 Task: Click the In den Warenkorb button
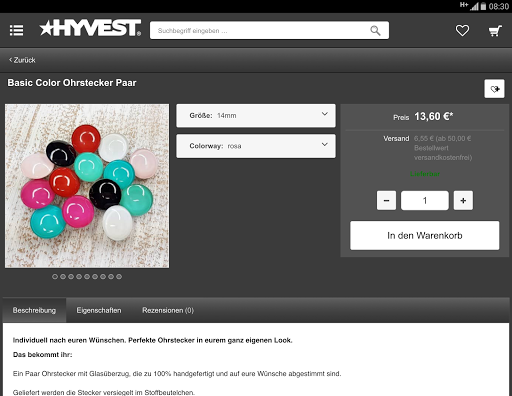(425, 235)
